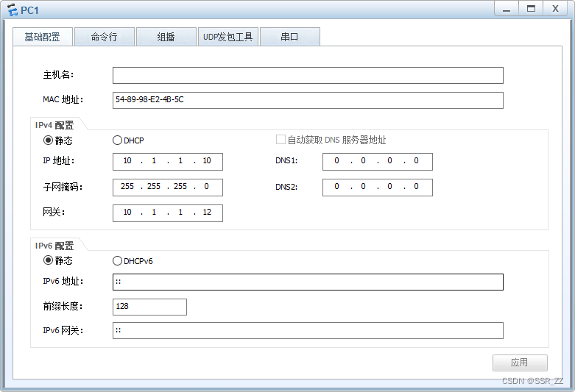Viewport: 575px width, 392px height.
Task: Open the 组播 tab
Action: click(166, 37)
